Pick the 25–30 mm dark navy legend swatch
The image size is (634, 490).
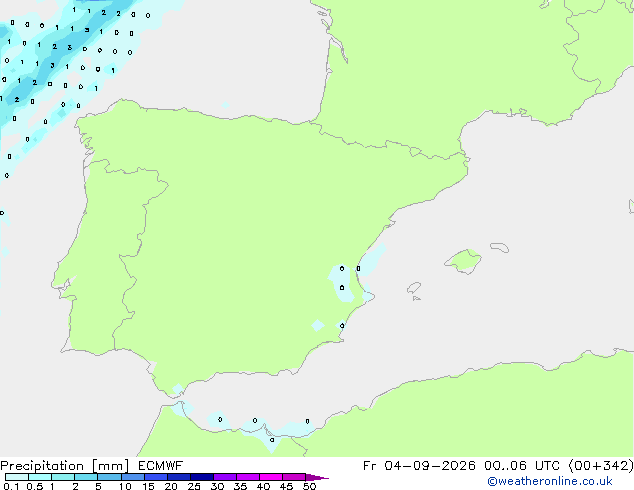pos(202,477)
